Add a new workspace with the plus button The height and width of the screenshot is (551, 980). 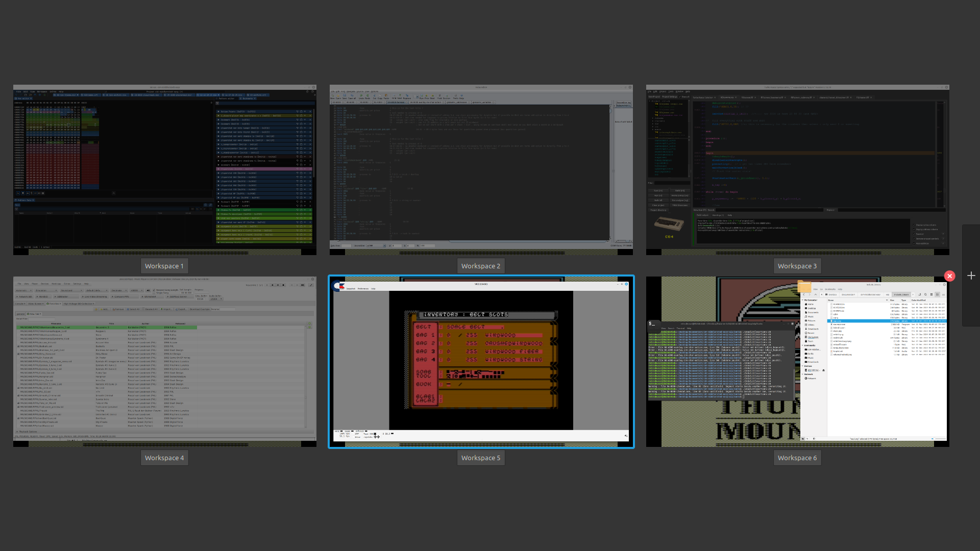[971, 275]
